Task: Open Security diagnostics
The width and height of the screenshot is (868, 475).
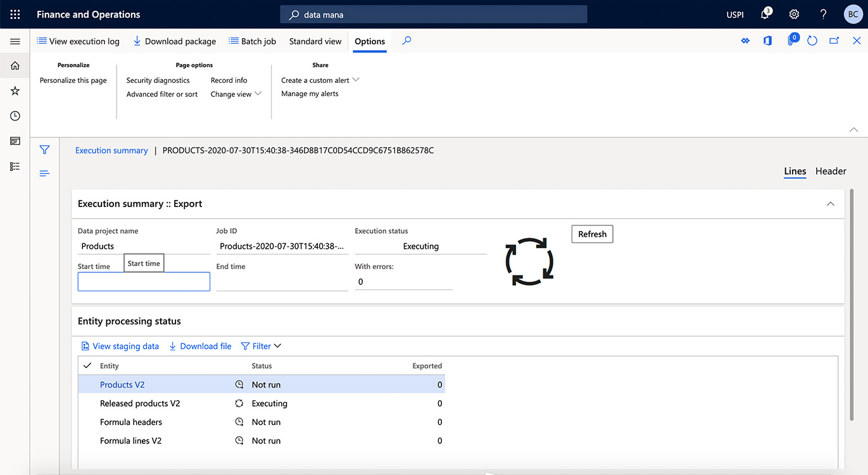Action: tap(158, 80)
